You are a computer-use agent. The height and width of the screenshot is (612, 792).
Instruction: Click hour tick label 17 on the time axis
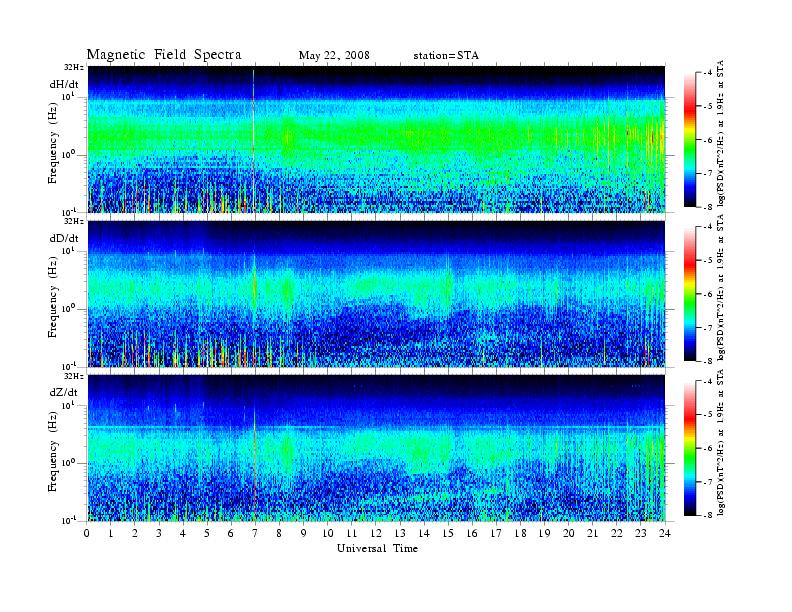(496, 533)
